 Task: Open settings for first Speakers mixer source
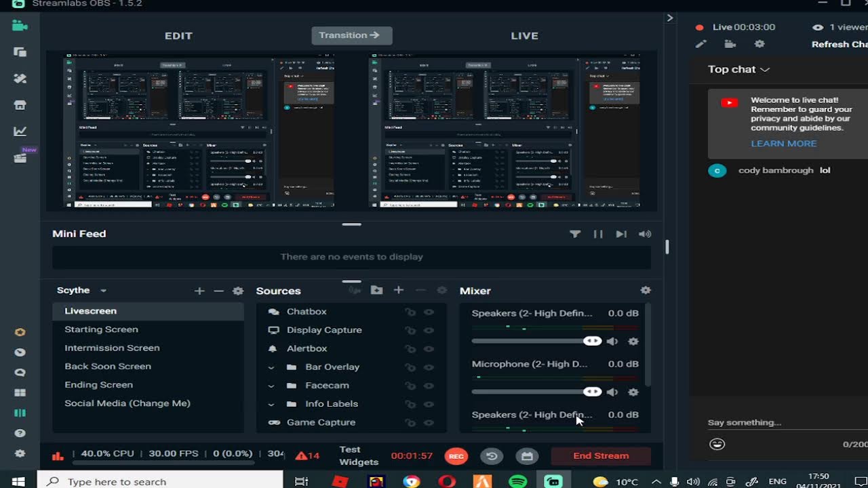(x=633, y=341)
